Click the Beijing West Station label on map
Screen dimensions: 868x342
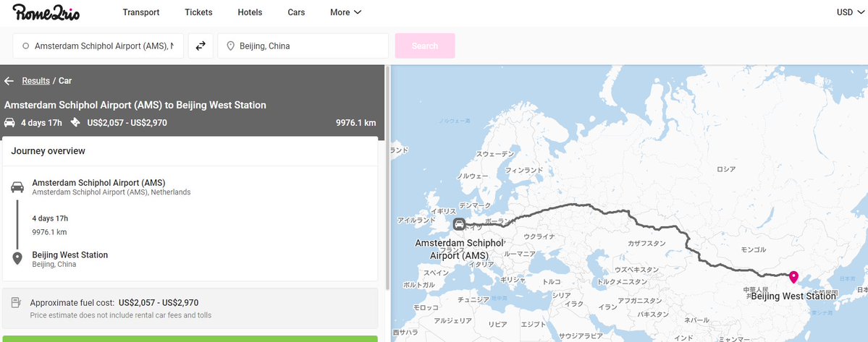click(x=793, y=296)
